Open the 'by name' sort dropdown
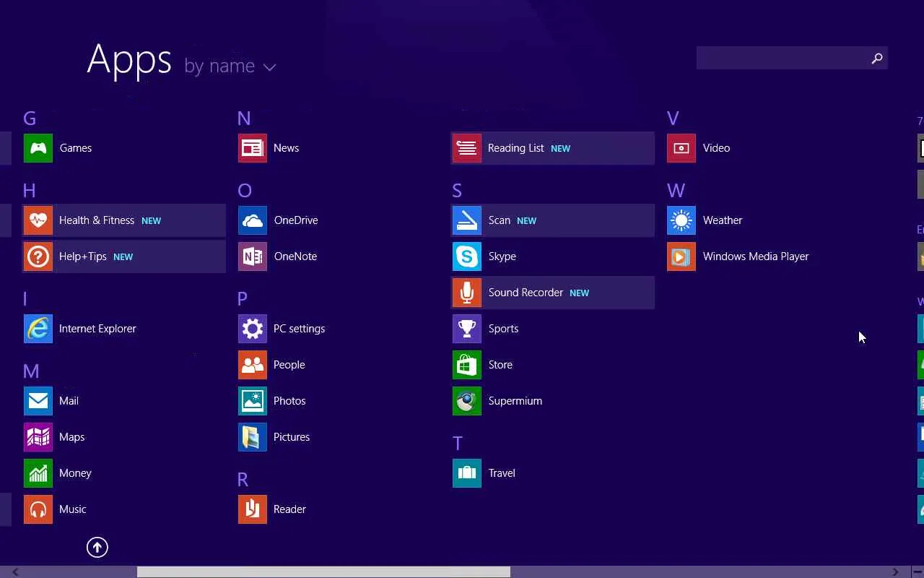924x578 pixels. 230,66
